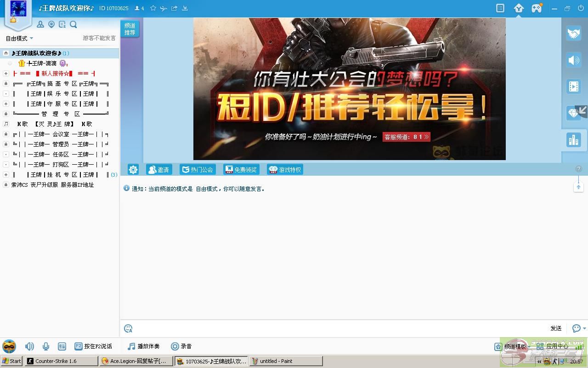588x368 pixels.
Task: Click the share channel arrow icon
Action: tap(174, 8)
